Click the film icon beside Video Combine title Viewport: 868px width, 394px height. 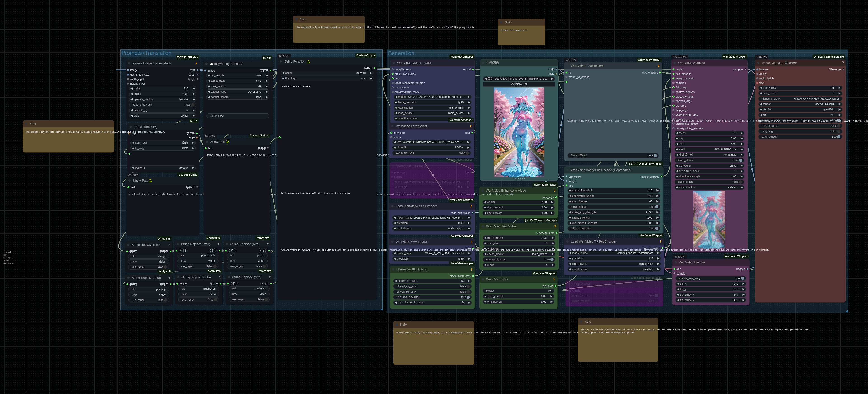tap(786, 63)
